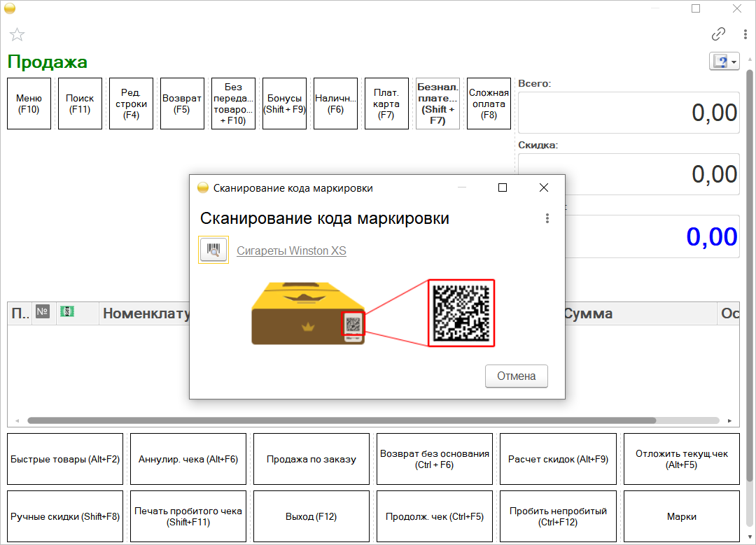Click Возврат (F5) button

tap(182, 104)
